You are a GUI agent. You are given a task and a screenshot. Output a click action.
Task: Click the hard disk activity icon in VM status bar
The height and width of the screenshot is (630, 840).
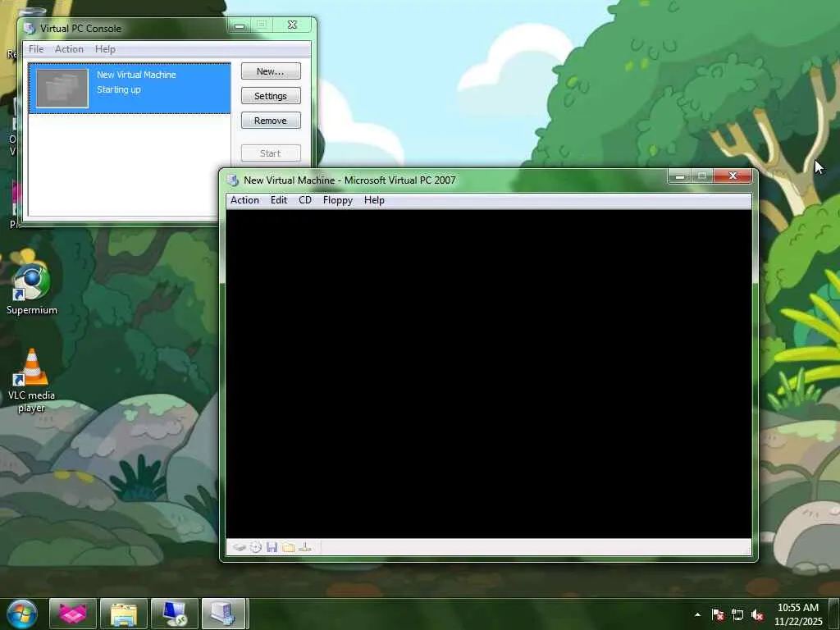point(239,547)
